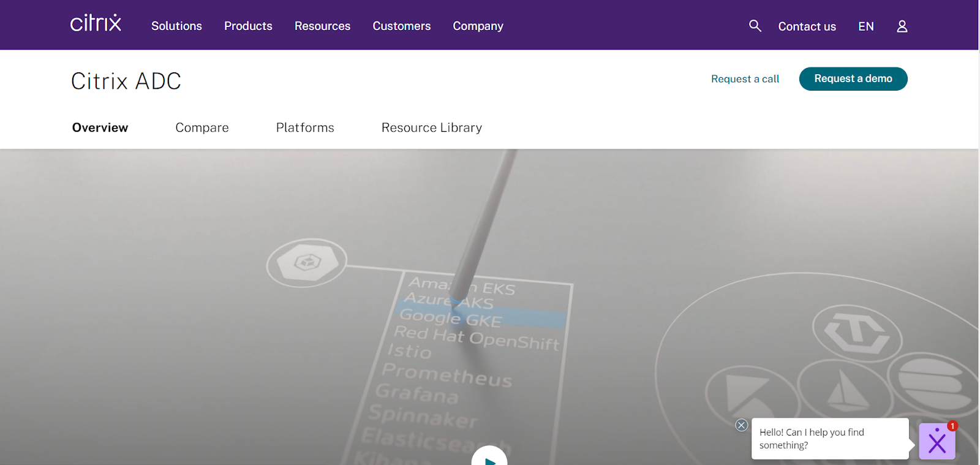Open the Customers menu

(402, 26)
